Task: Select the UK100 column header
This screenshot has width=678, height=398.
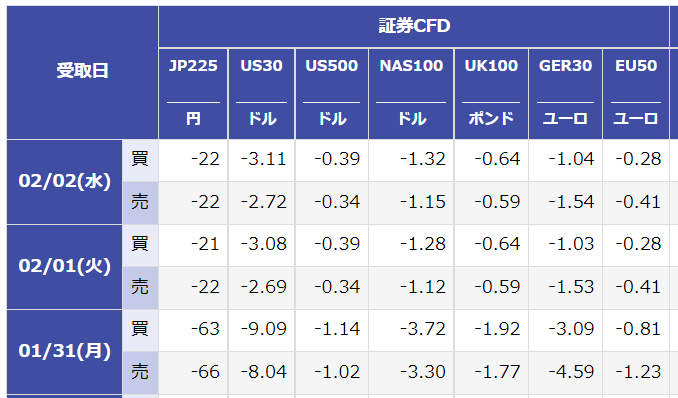Action: 491,94
